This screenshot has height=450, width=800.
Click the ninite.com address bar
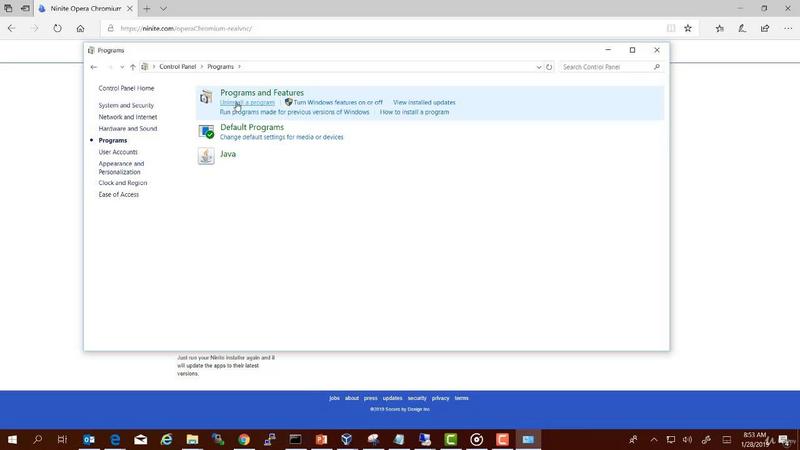point(383,29)
